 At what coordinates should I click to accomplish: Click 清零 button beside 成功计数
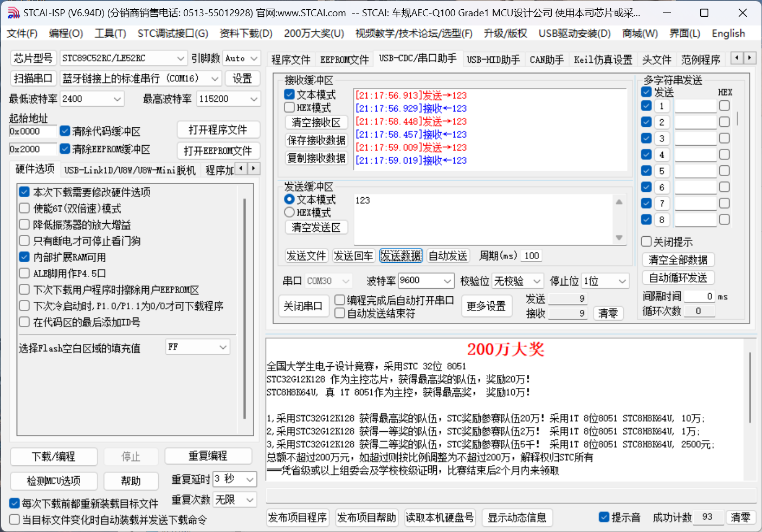pyautogui.click(x=740, y=517)
